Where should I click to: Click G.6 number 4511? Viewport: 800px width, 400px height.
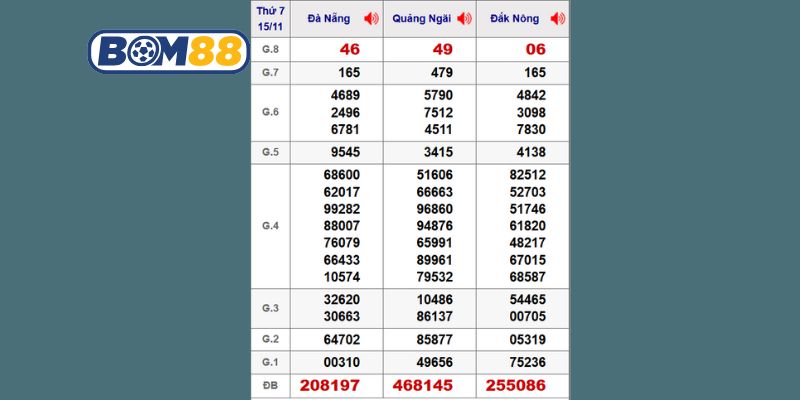point(438,129)
